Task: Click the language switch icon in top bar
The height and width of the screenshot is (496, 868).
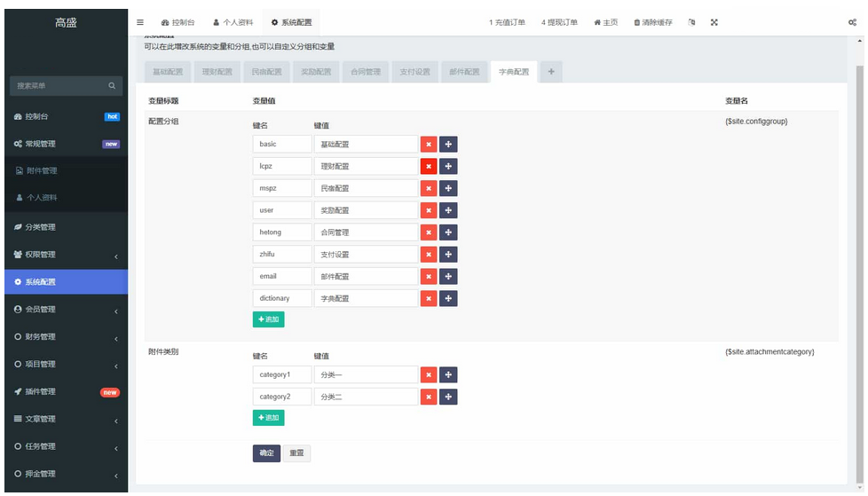Action: (691, 22)
